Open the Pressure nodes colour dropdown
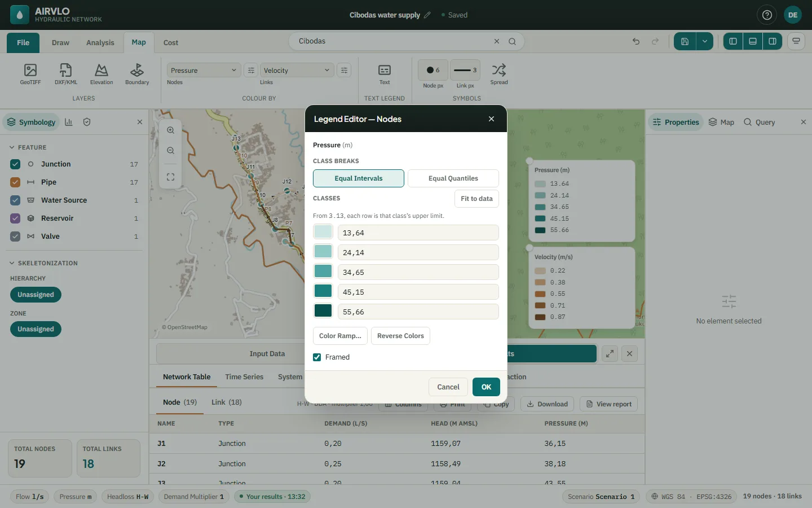Viewport: 812px width, 508px height. click(x=204, y=71)
